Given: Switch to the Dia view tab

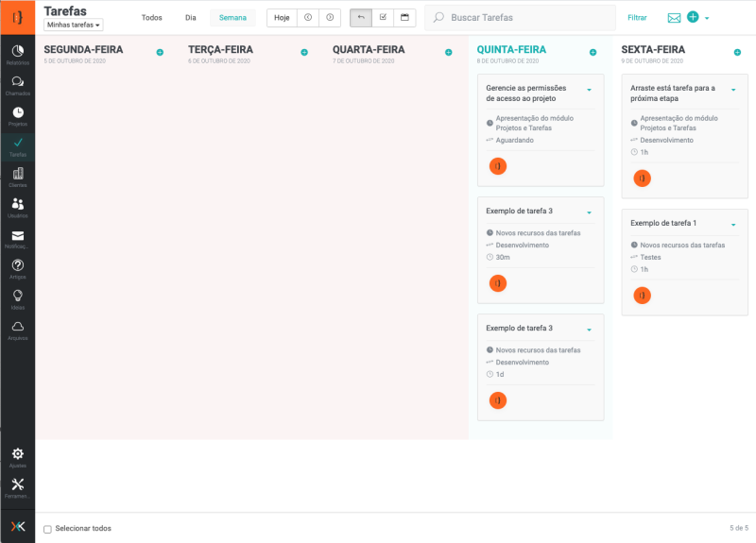Looking at the screenshot, I should coord(191,18).
